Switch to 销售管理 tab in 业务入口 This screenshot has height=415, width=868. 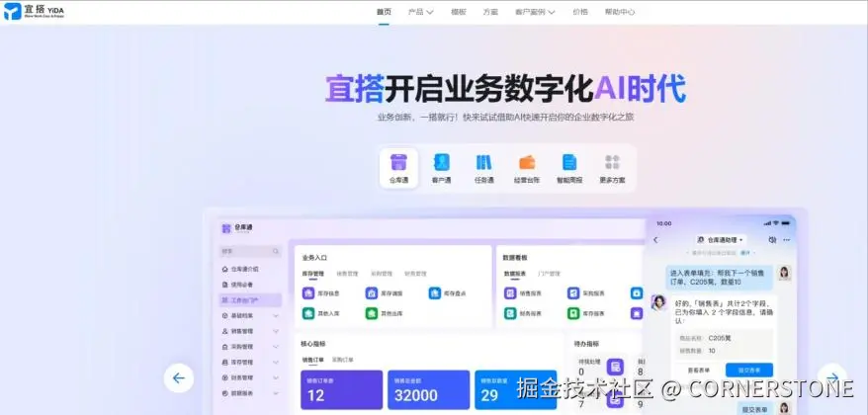point(347,274)
